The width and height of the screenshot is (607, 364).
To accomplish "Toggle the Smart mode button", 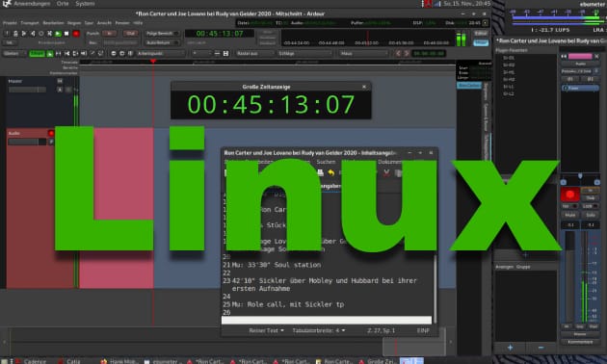I will pos(37,53).
